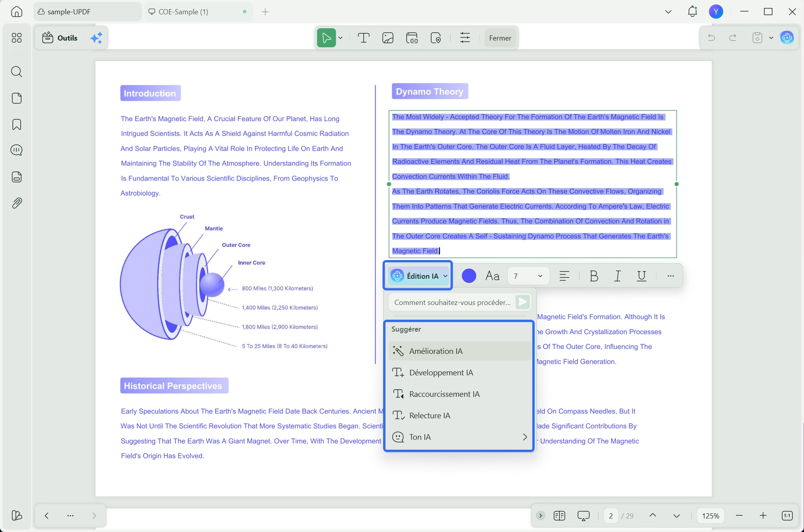Image resolution: width=804 pixels, height=532 pixels.
Task: Toggle italic formatting
Action: click(x=617, y=276)
